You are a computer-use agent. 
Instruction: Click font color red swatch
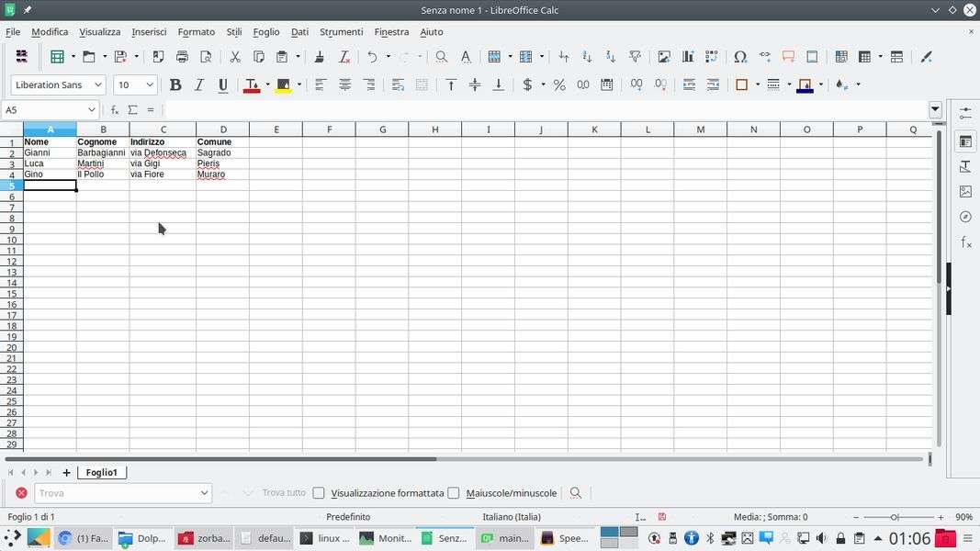click(252, 85)
